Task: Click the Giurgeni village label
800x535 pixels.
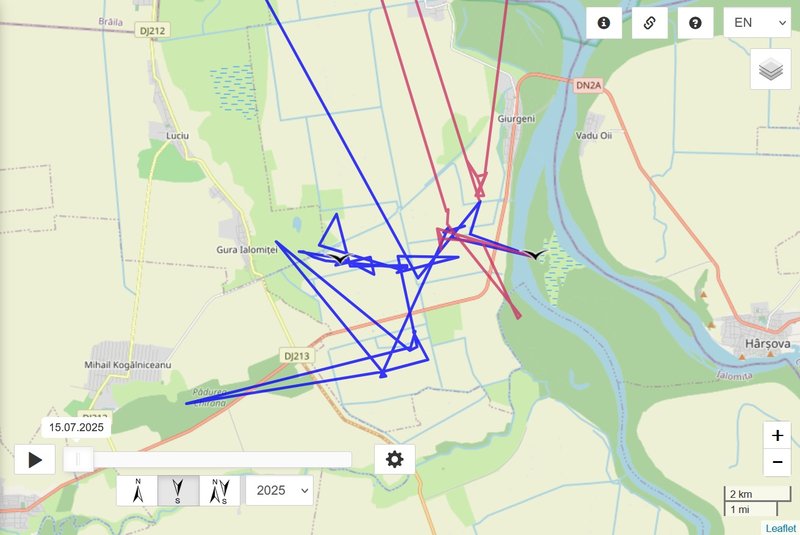Action: [516, 119]
